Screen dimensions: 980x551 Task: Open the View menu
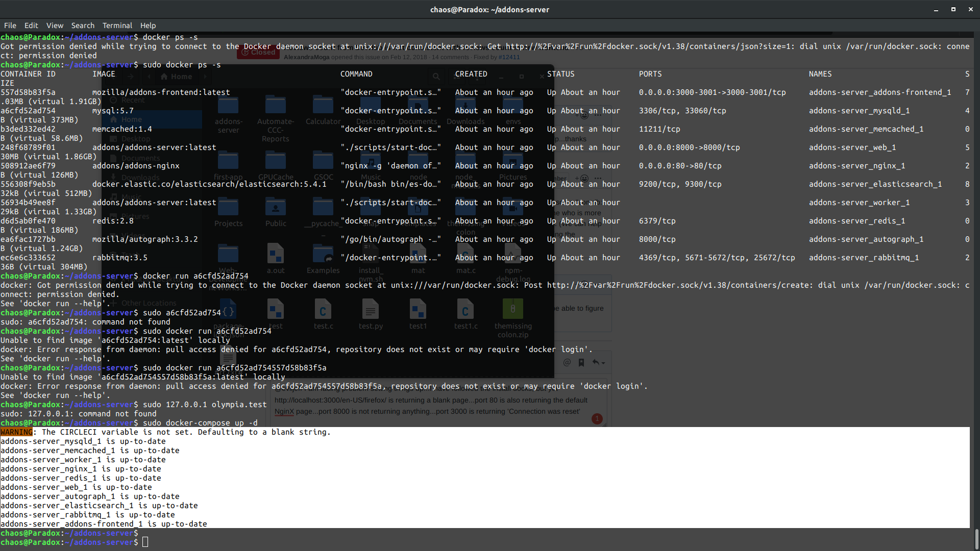coord(55,26)
